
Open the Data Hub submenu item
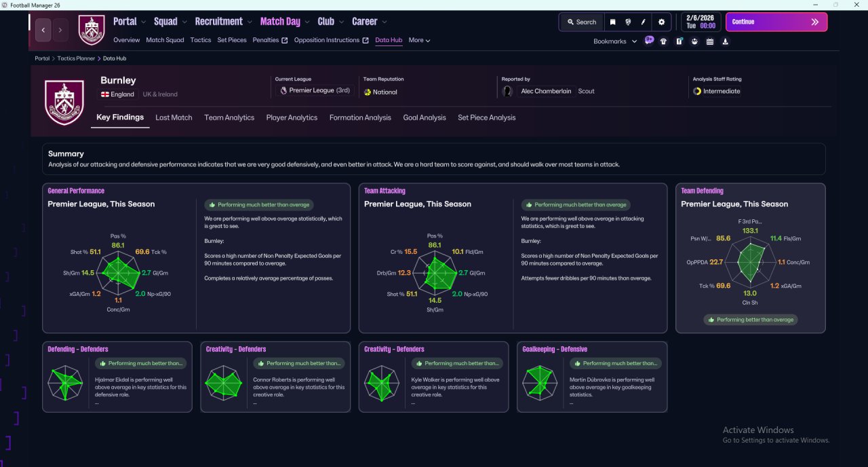point(389,40)
